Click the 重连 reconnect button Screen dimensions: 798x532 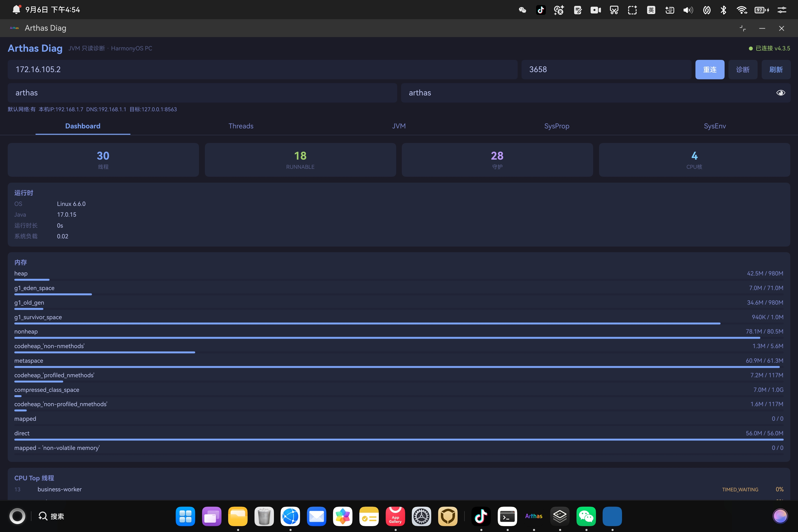click(710, 70)
